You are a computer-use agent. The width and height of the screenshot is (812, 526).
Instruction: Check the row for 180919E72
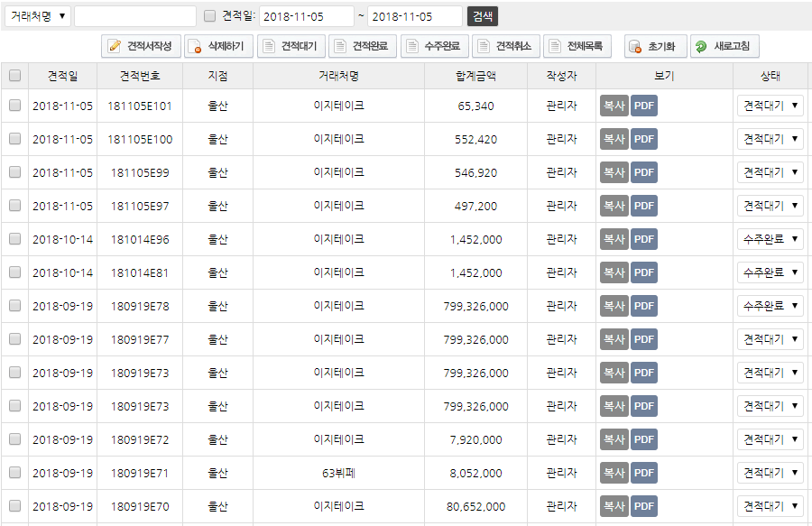tap(15, 439)
